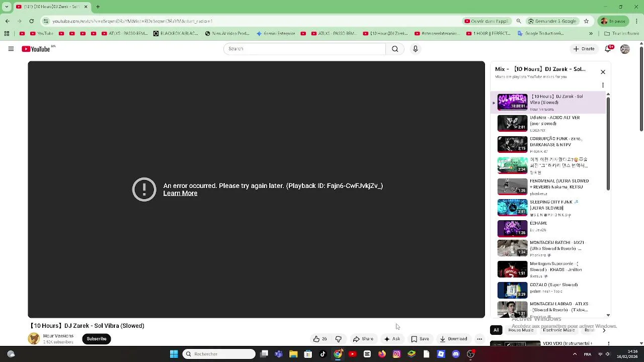Click the Share button

[x=363, y=339]
